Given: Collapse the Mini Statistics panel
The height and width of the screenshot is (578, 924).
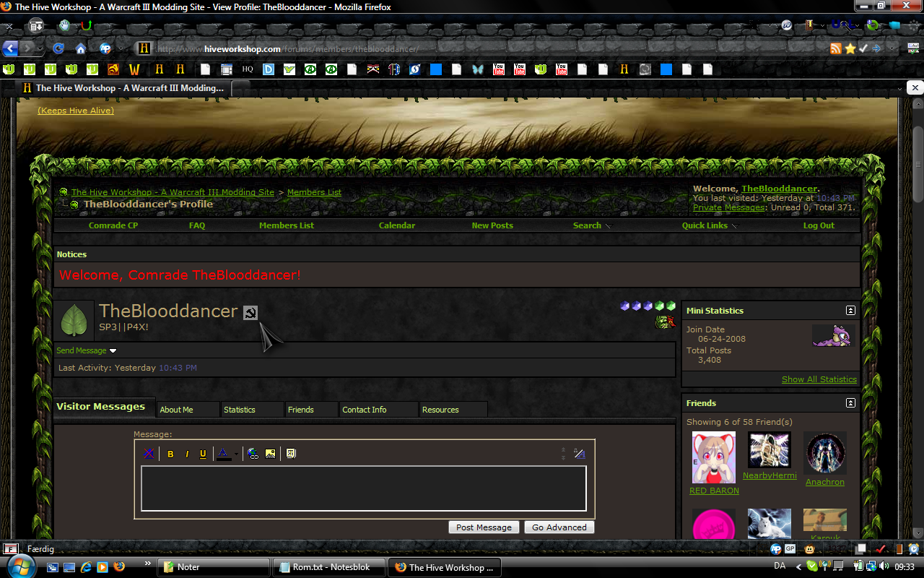Looking at the screenshot, I should [850, 311].
